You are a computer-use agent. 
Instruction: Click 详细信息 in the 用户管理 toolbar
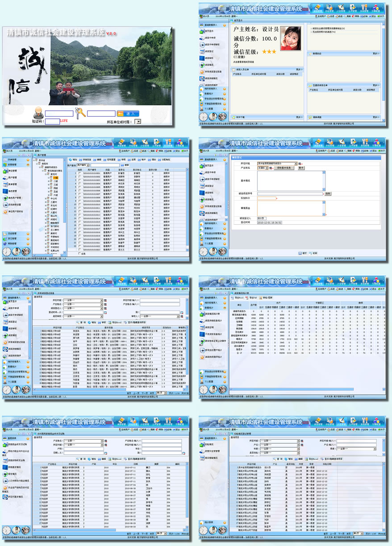(x=85, y=160)
